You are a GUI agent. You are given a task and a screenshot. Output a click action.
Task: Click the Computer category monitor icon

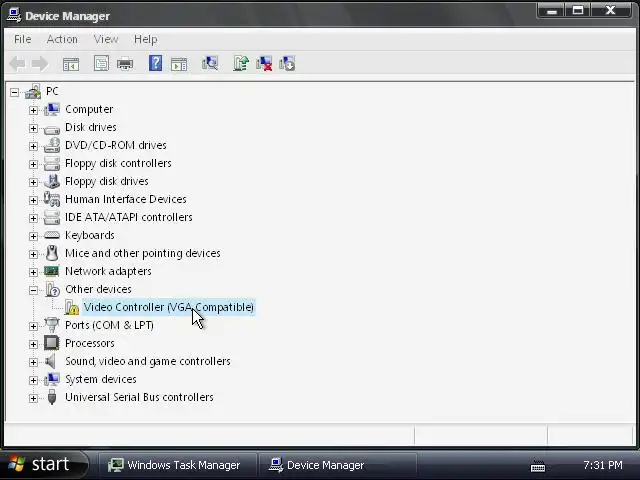pyautogui.click(x=52, y=109)
